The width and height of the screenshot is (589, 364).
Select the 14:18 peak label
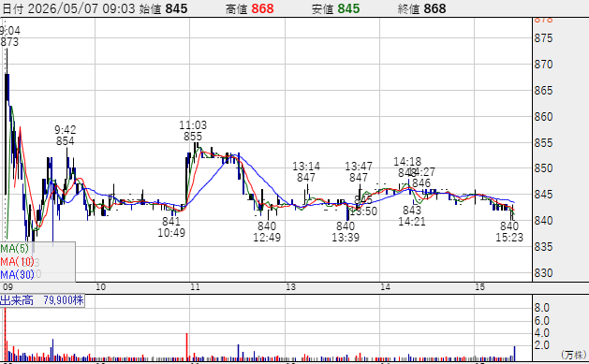[x=407, y=162]
